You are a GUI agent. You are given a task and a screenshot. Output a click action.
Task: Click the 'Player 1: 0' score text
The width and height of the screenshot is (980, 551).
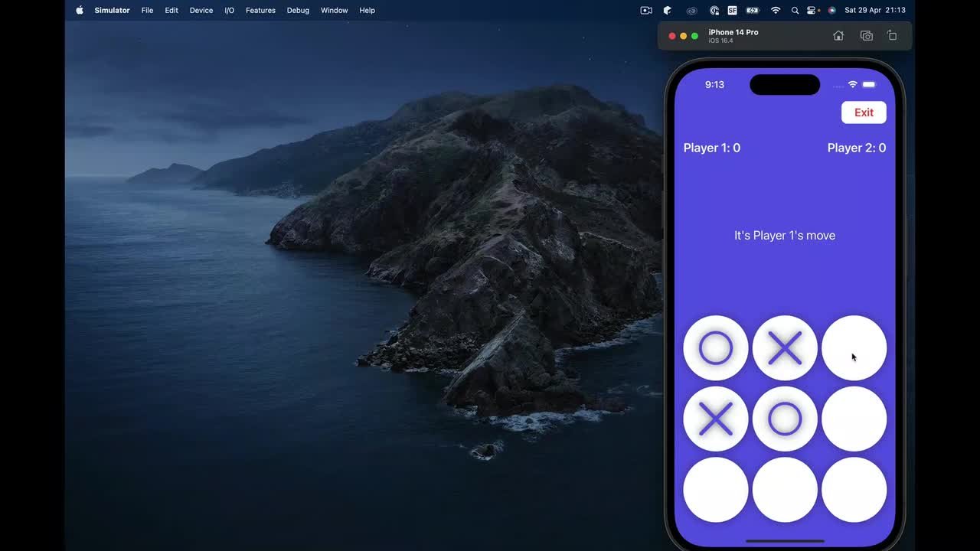(712, 148)
